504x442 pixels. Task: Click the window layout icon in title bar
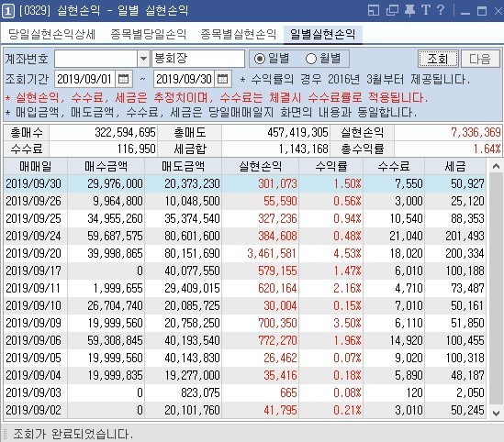coord(374,10)
